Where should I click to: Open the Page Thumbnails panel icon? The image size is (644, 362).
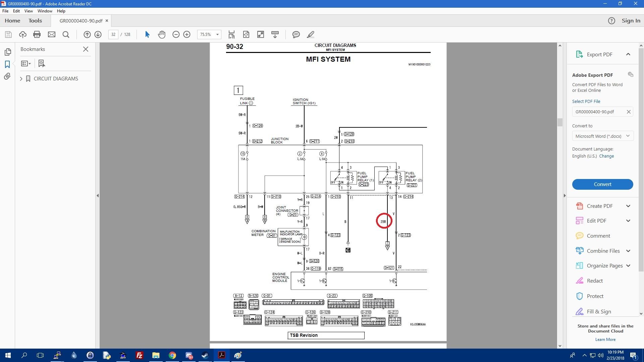click(x=7, y=52)
